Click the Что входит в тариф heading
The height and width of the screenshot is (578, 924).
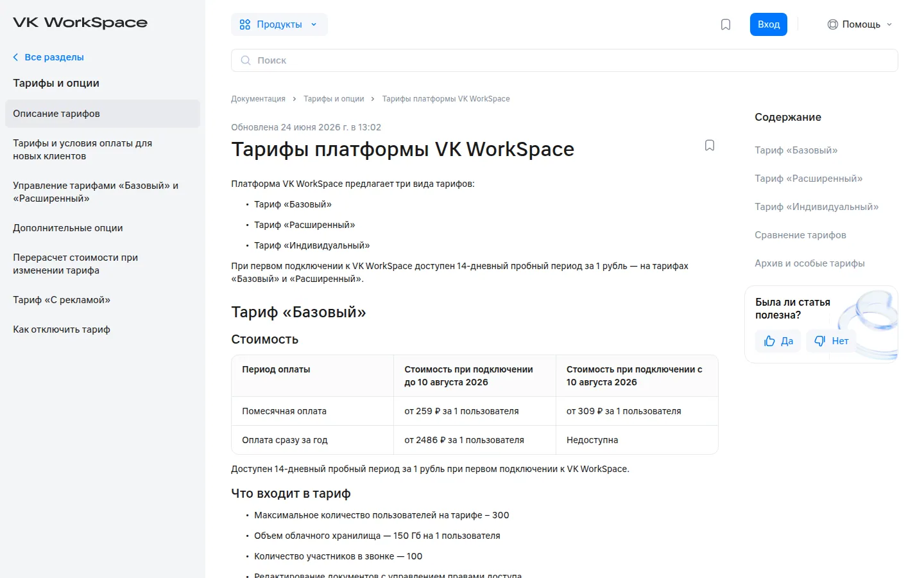(x=291, y=493)
